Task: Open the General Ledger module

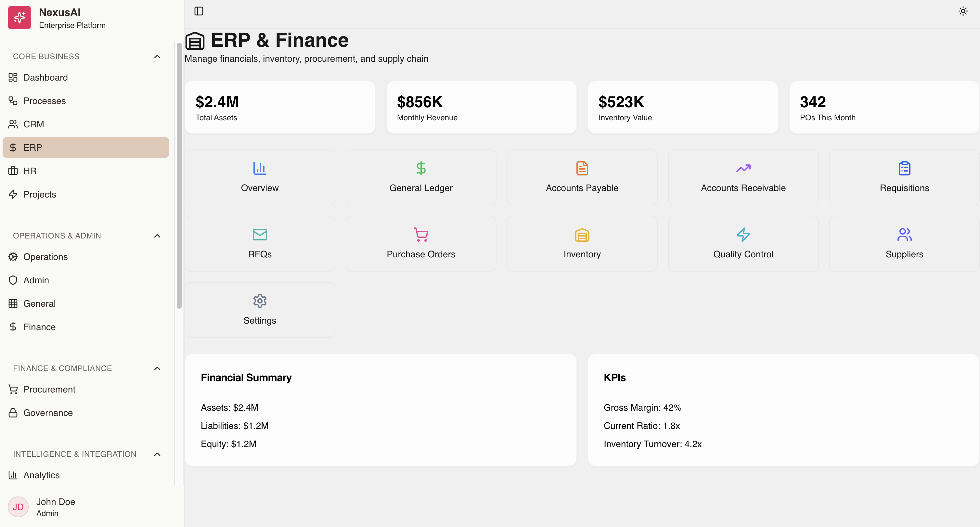Action: 421,177
